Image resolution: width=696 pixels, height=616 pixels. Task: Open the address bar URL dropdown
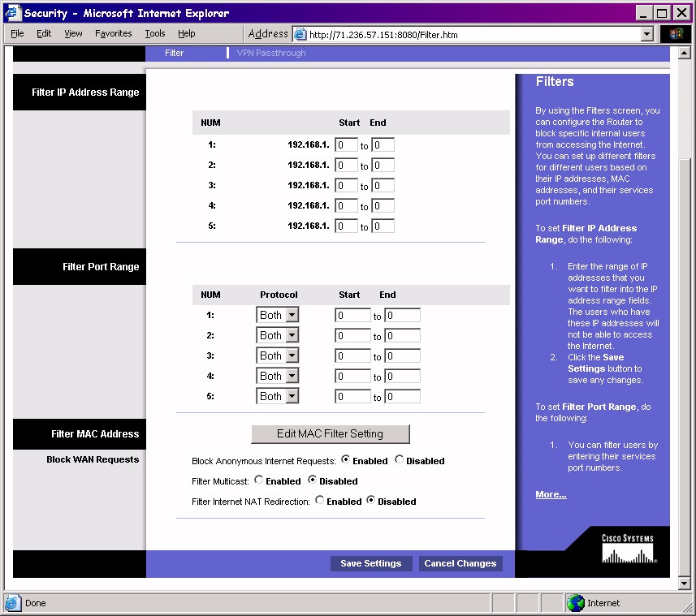point(646,34)
